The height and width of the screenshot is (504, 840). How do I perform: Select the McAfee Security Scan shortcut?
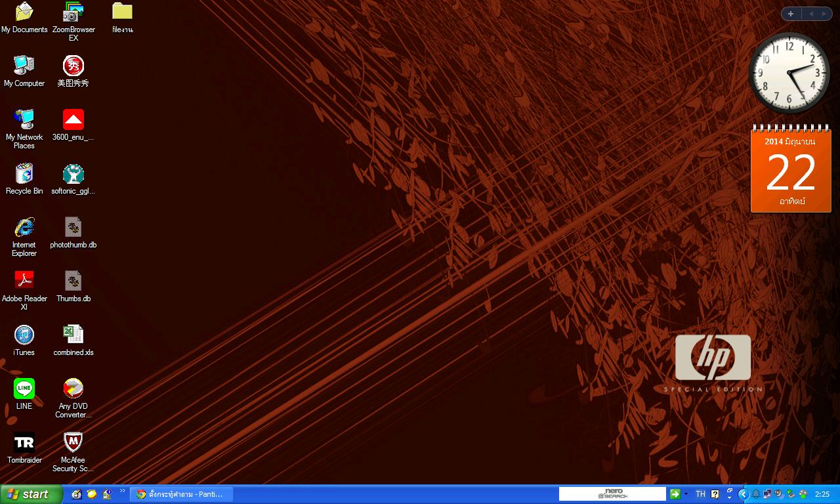click(x=73, y=451)
